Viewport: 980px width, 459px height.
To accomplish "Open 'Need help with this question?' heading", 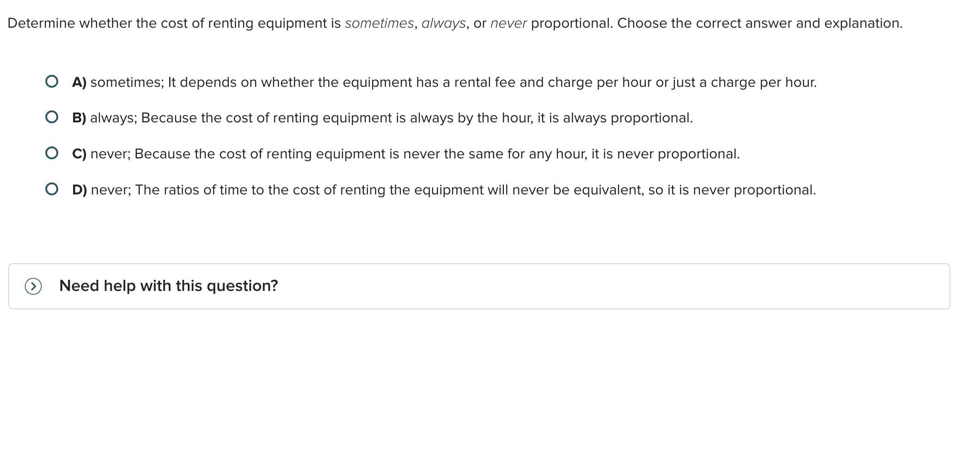I will pos(169,286).
